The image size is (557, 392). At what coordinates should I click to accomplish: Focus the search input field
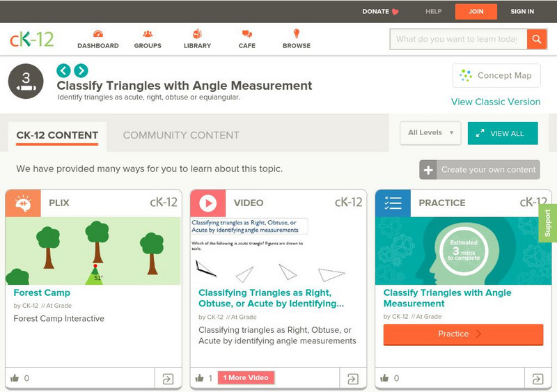pyautogui.click(x=458, y=39)
